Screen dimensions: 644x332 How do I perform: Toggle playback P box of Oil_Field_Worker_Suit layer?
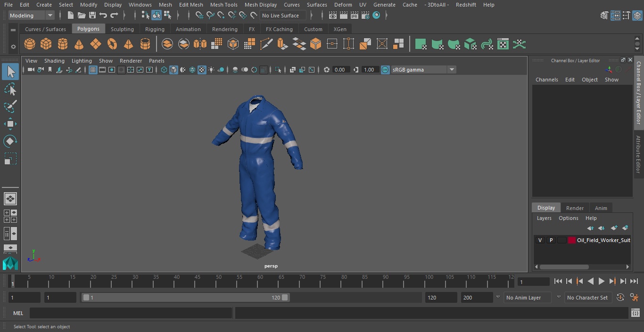[x=551, y=240]
